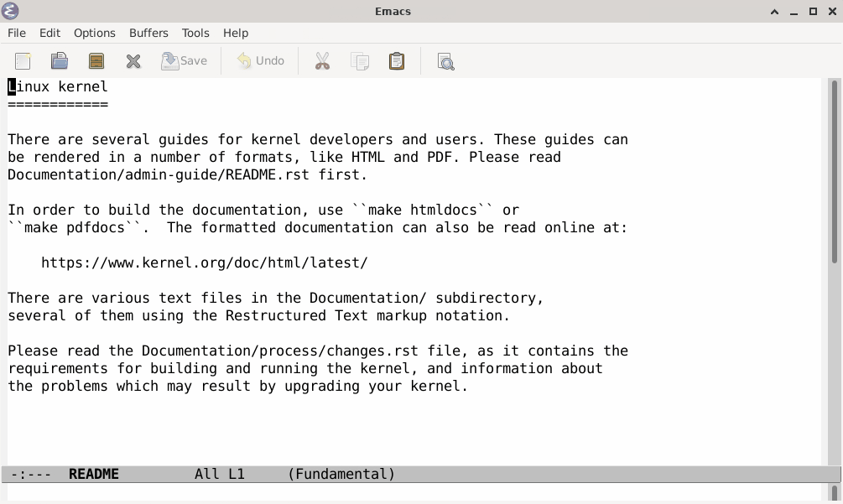
Task: Click the '-:---' buffer status indicators in mode line
Action: click(x=31, y=474)
